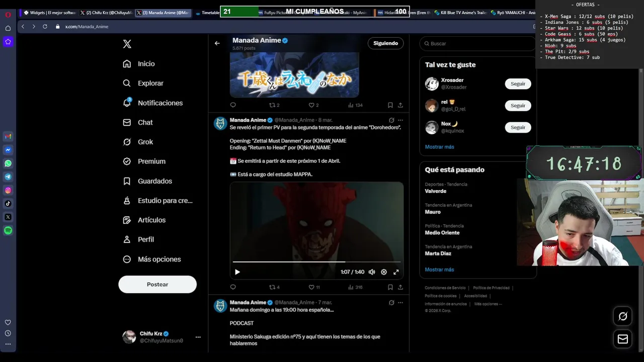Expand Más opciones in the left menu
The height and width of the screenshot is (362, 644).
pos(152,259)
